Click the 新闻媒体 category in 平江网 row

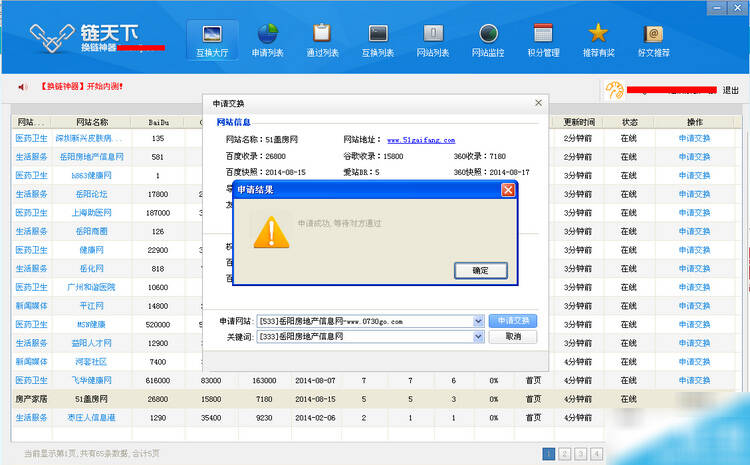32,306
